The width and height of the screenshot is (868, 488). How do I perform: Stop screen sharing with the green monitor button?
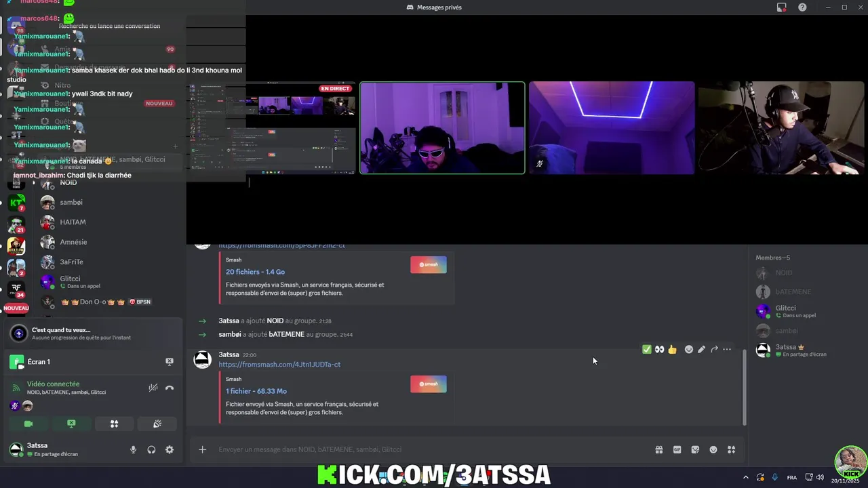click(x=71, y=424)
